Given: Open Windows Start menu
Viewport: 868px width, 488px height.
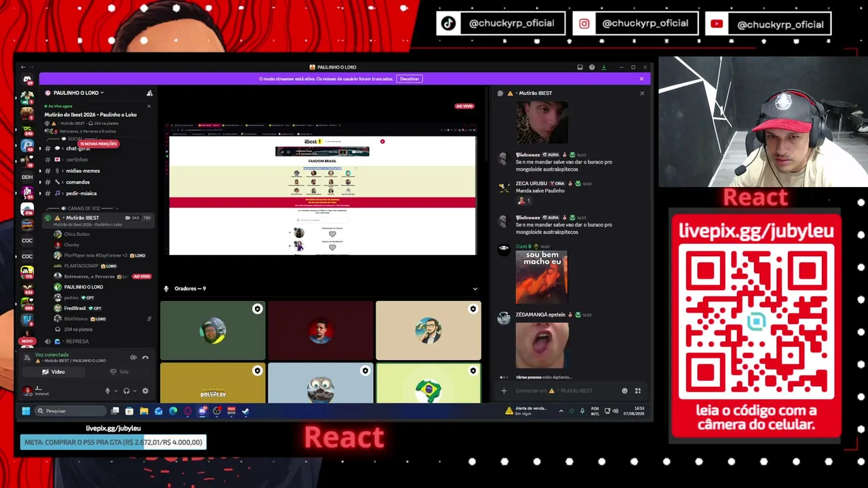Looking at the screenshot, I should [x=26, y=411].
